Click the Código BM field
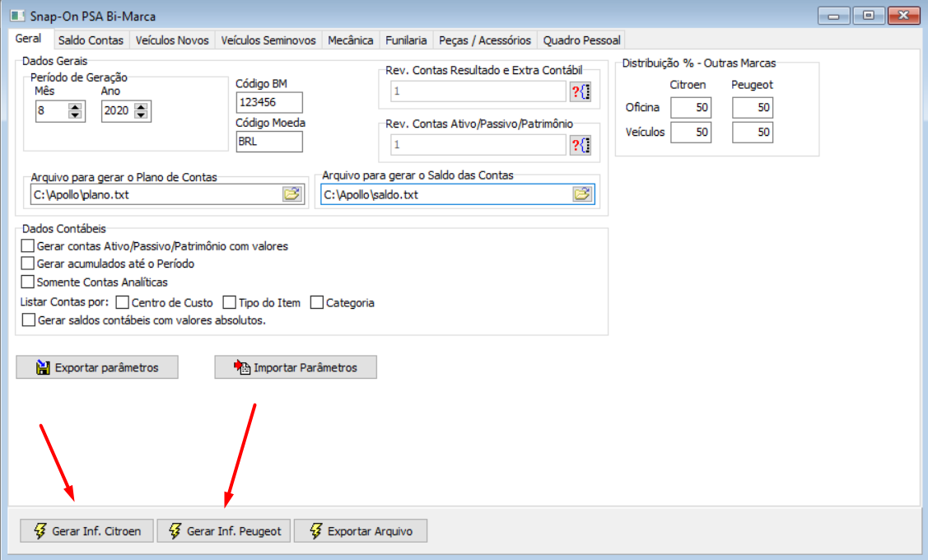This screenshot has width=928, height=560. point(269,102)
